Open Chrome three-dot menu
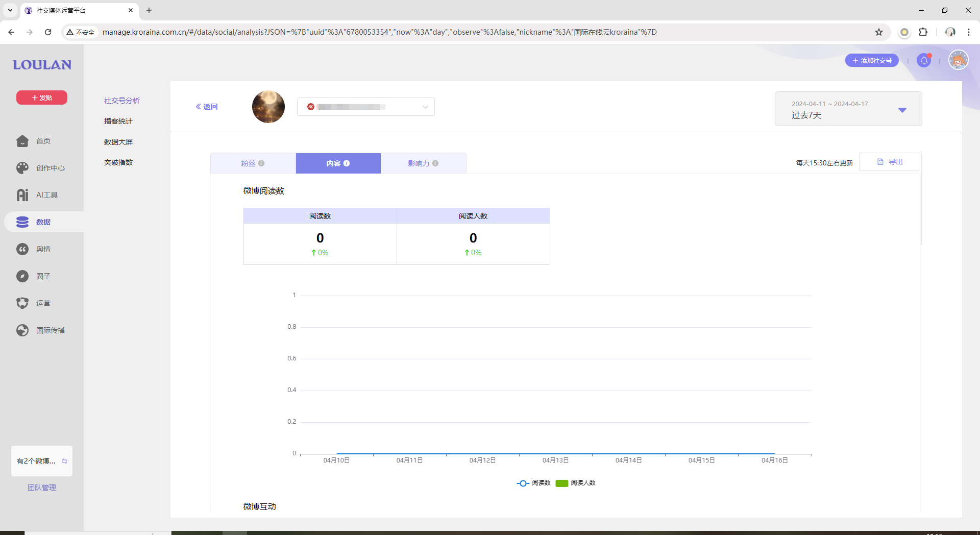This screenshot has height=535, width=980. (969, 32)
